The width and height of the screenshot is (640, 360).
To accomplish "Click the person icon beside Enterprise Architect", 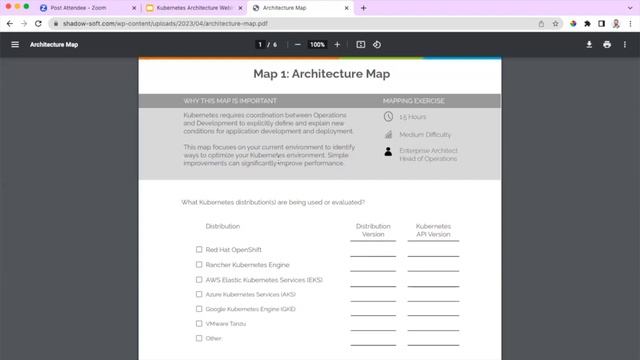I will pos(388,151).
